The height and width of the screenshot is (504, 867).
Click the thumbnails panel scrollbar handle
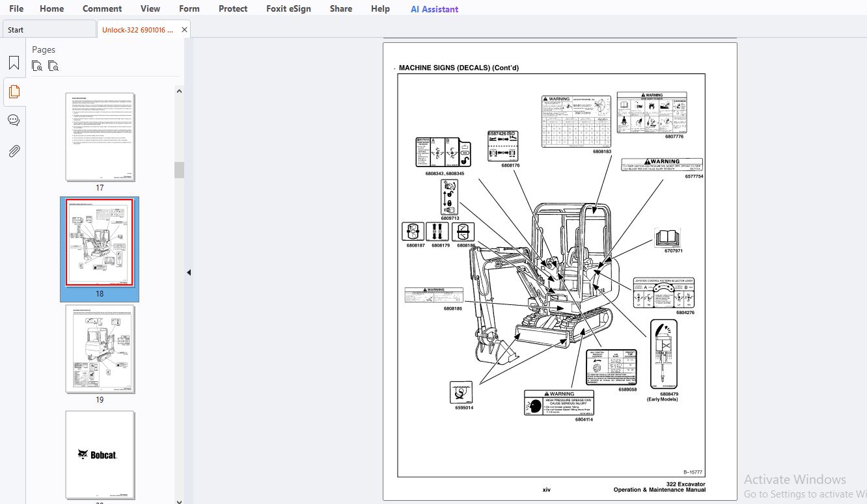click(x=179, y=170)
